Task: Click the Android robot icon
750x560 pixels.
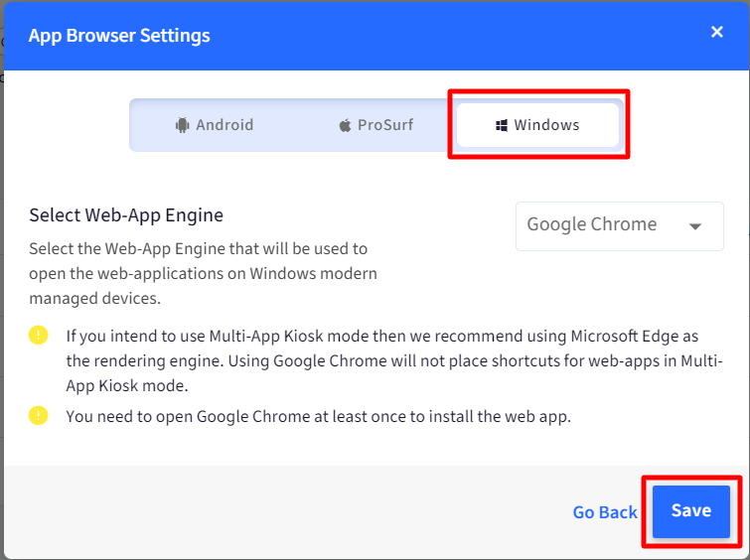Action: pyautogui.click(x=182, y=125)
